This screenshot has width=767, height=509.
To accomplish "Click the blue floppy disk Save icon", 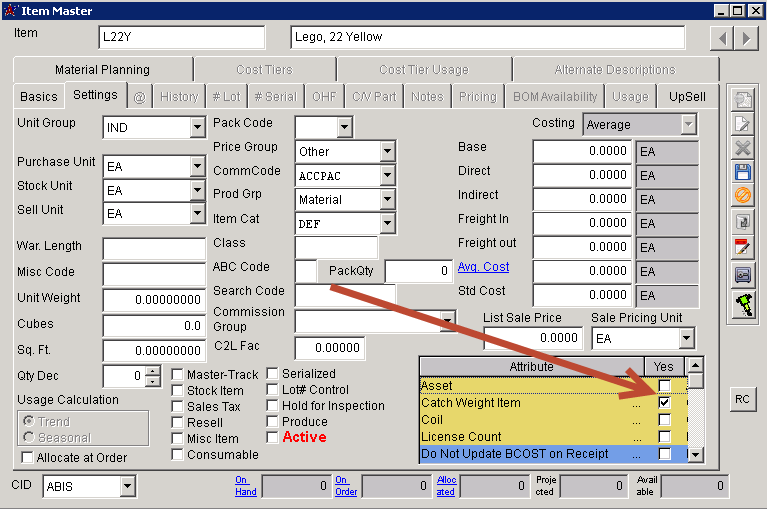I will 743,171.
